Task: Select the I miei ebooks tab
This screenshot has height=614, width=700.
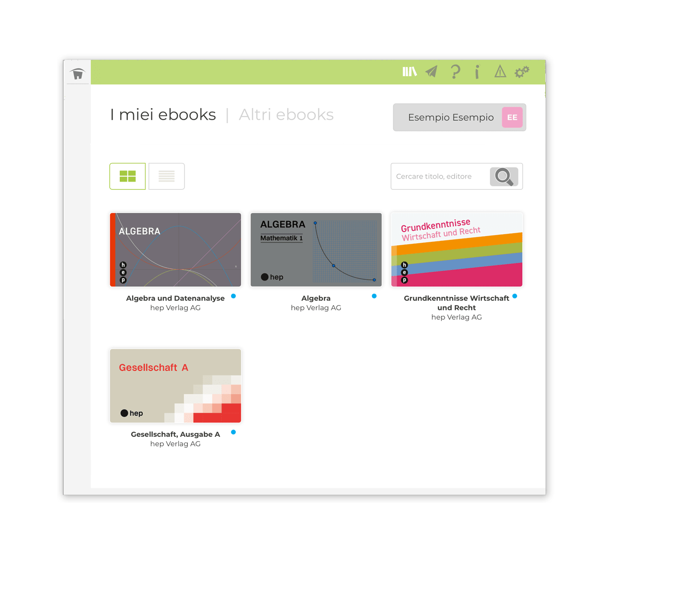Action: point(163,115)
